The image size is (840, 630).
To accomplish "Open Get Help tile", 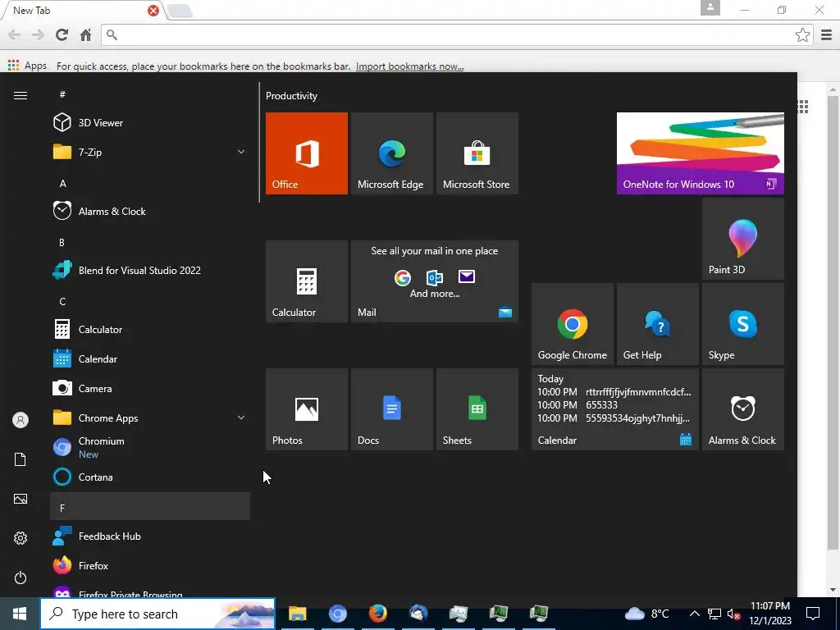I will click(658, 324).
